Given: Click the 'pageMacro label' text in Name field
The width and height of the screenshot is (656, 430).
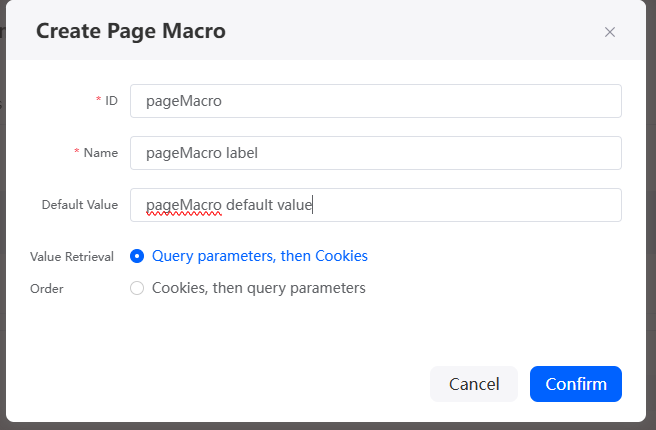Looking at the screenshot, I should point(202,153).
